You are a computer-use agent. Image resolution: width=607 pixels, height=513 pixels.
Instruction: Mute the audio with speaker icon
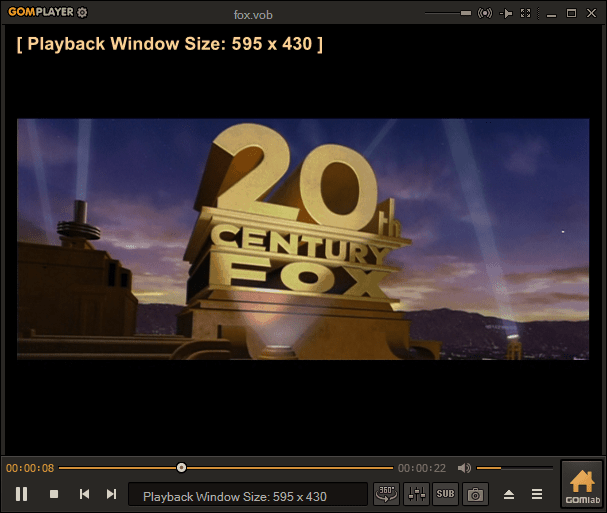click(464, 468)
